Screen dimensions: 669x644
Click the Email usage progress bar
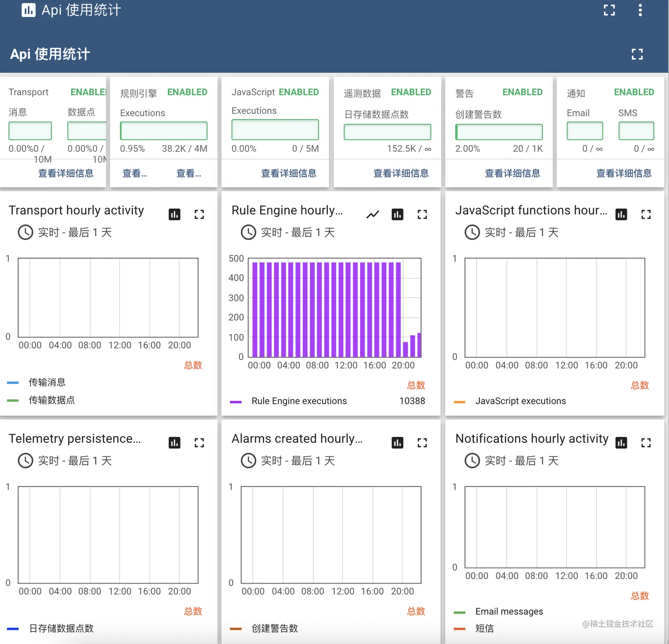tap(585, 131)
